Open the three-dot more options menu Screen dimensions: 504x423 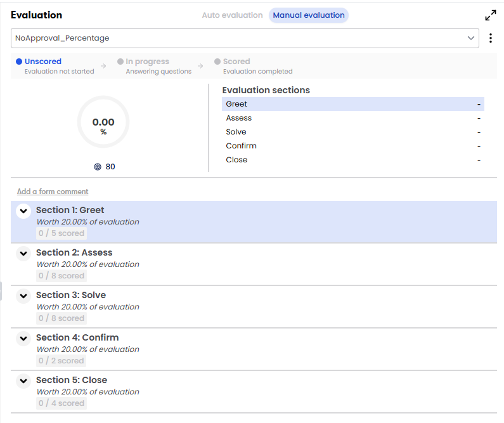[x=491, y=38]
